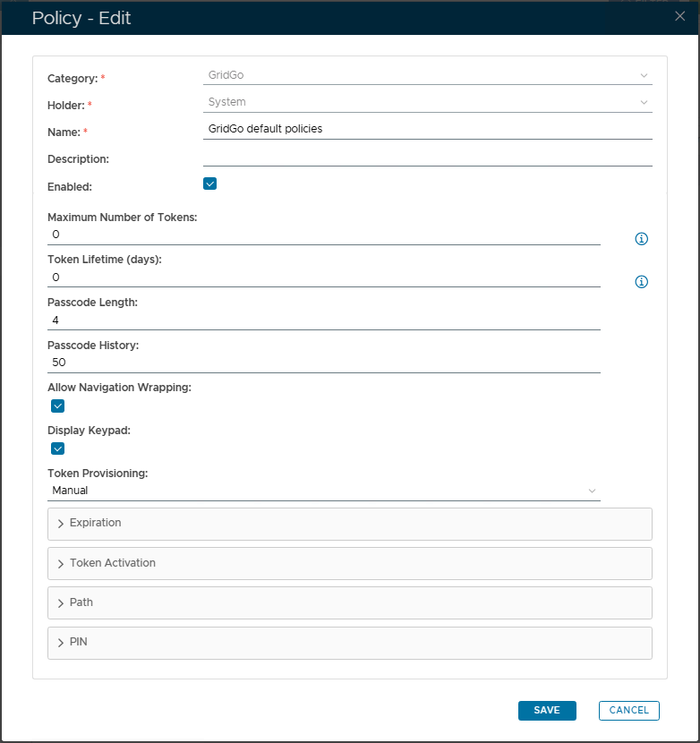Expand the Path section
The width and height of the screenshot is (700, 743).
(x=349, y=603)
